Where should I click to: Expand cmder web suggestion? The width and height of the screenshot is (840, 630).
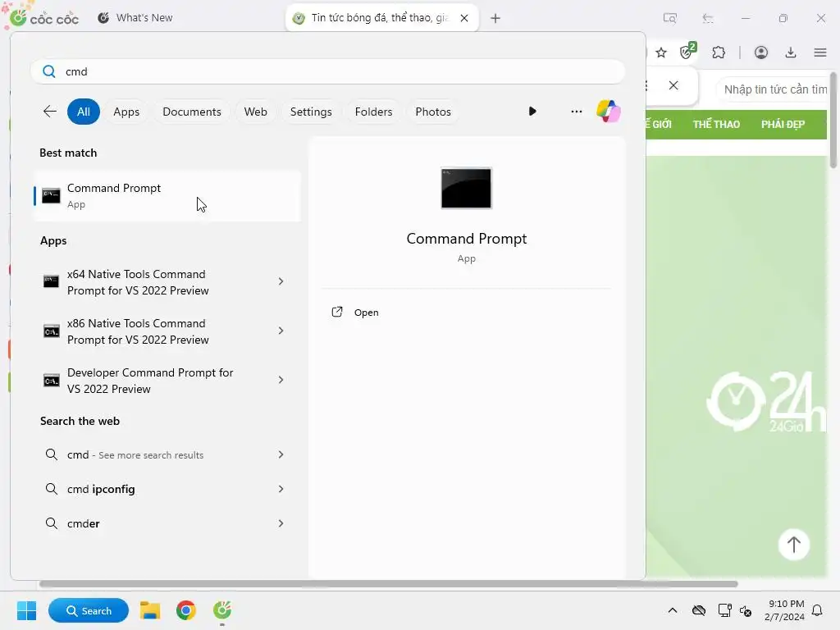pyautogui.click(x=281, y=523)
